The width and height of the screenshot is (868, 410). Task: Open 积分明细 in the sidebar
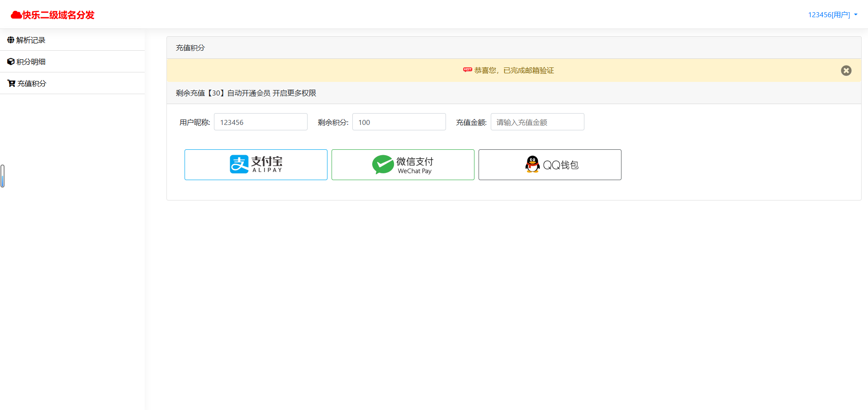72,62
